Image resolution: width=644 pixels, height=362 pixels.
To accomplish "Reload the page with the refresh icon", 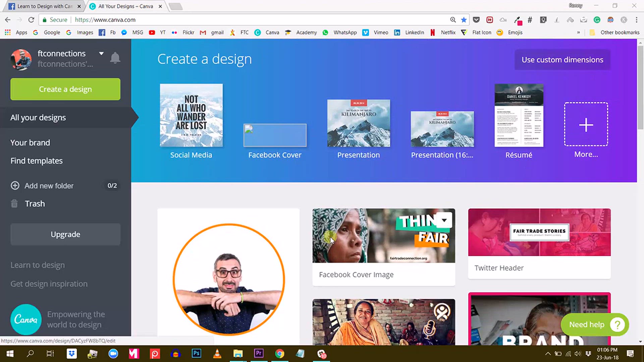I will 31,20.
